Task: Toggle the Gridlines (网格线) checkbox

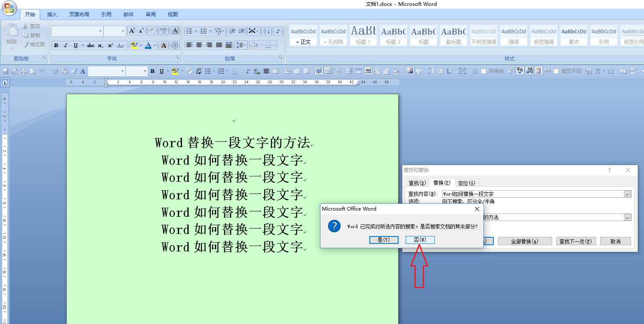Action: [x=484, y=71]
